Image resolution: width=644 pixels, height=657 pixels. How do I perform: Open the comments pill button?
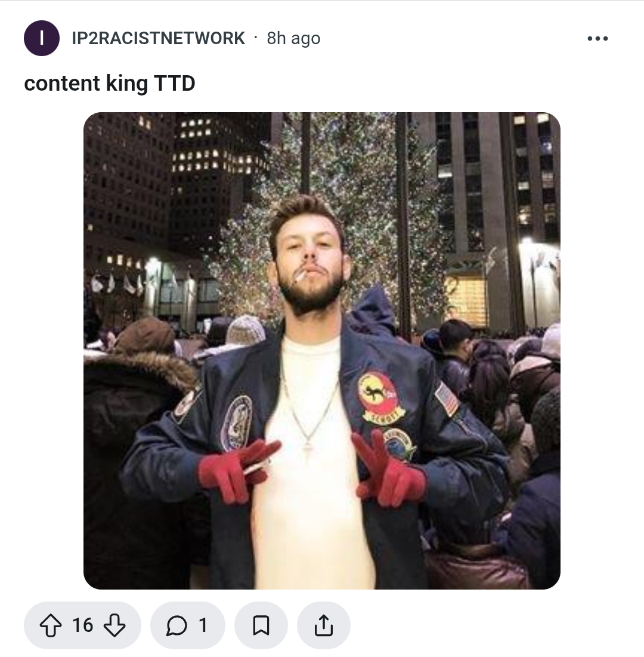click(x=188, y=625)
